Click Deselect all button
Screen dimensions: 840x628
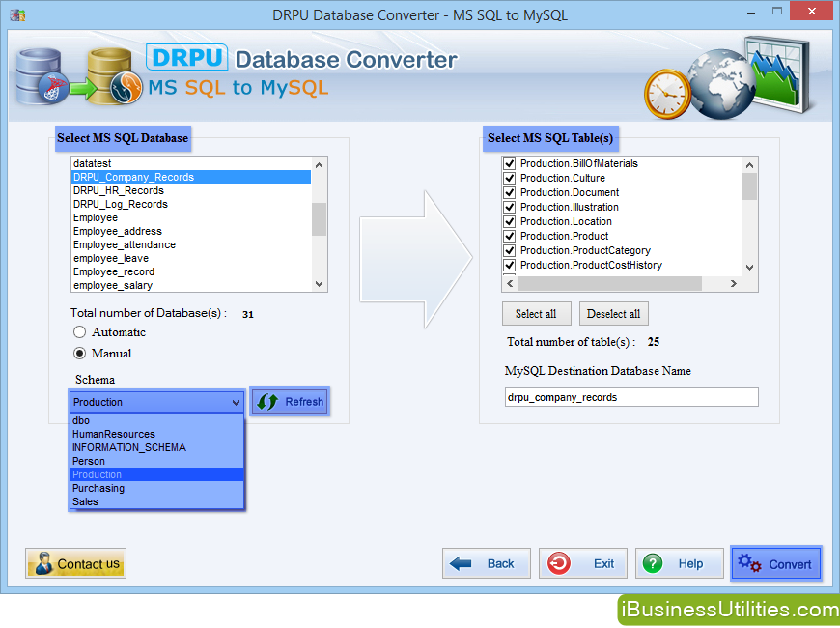[613, 314]
